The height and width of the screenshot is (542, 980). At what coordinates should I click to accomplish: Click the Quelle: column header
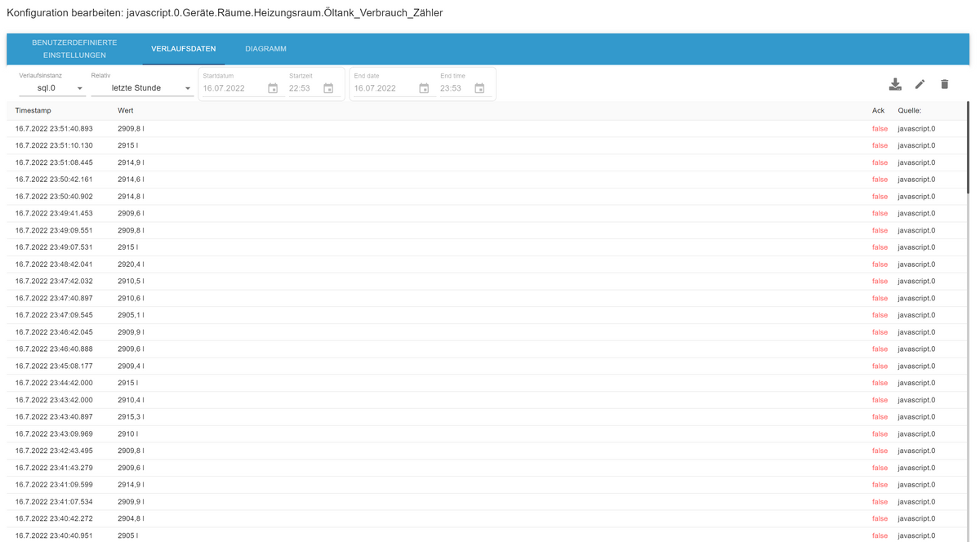910,110
